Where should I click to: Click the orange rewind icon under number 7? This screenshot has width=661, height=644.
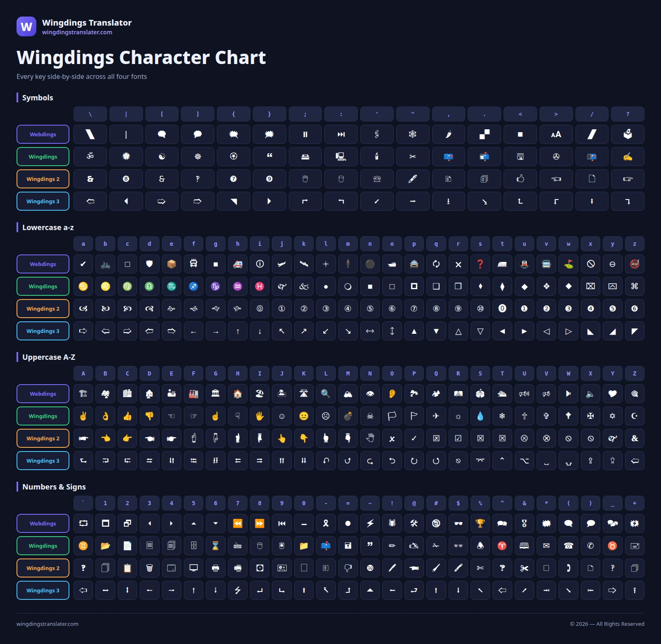[238, 524]
